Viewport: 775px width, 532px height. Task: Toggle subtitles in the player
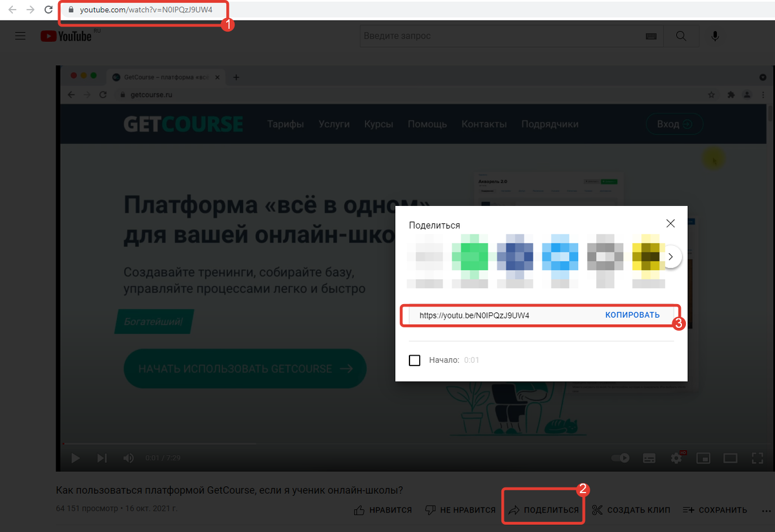point(650,458)
